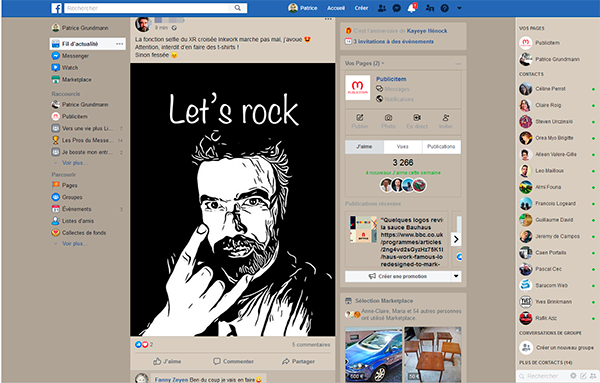Open chat with Céline Perrot
This screenshot has width=600, height=383.
(556, 89)
